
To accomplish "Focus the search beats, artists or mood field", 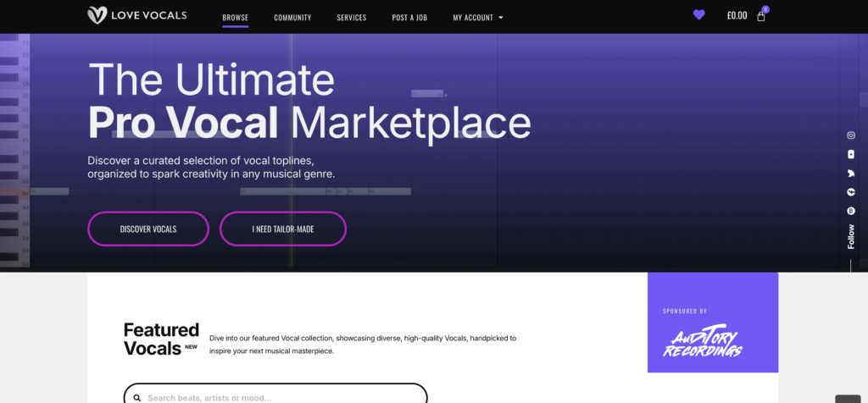I will coord(280,397).
